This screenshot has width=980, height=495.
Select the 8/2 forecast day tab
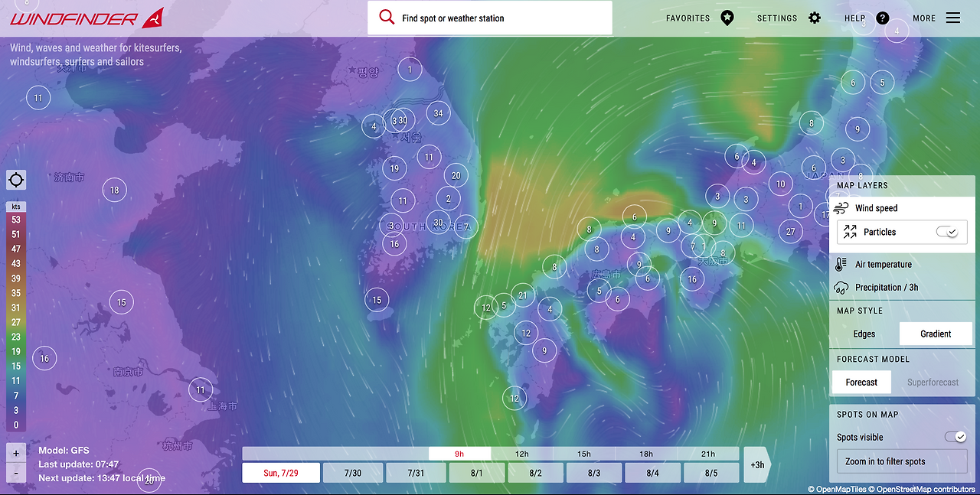535,472
